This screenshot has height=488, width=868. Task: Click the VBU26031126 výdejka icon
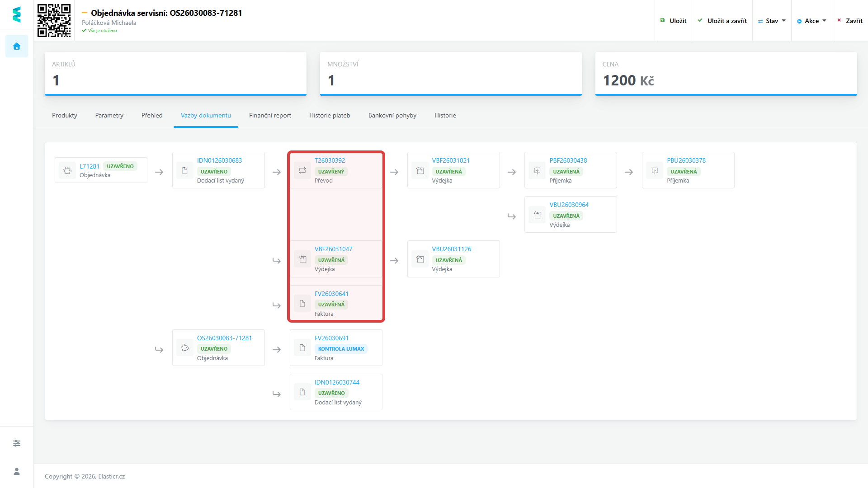(x=420, y=259)
